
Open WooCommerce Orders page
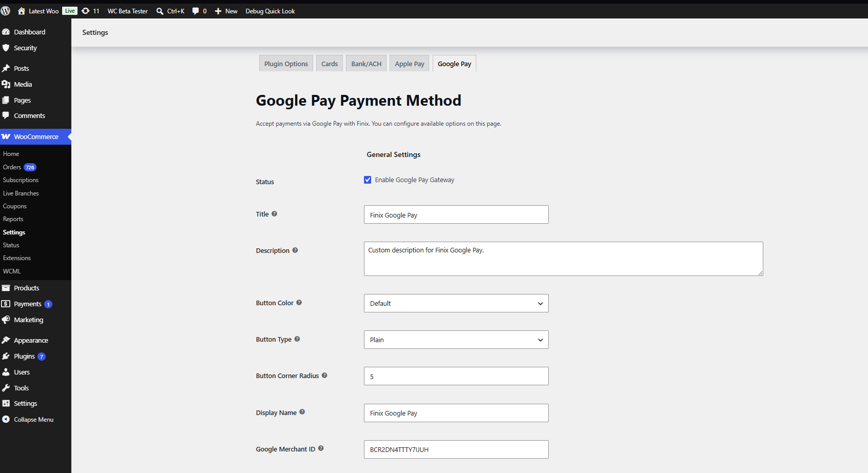coord(12,167)
